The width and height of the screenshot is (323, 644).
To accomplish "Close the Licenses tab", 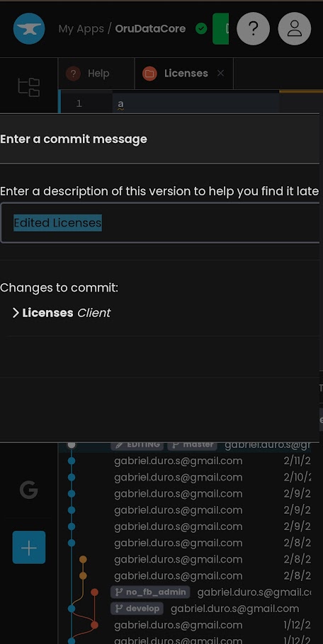I will tap(221, 73).
